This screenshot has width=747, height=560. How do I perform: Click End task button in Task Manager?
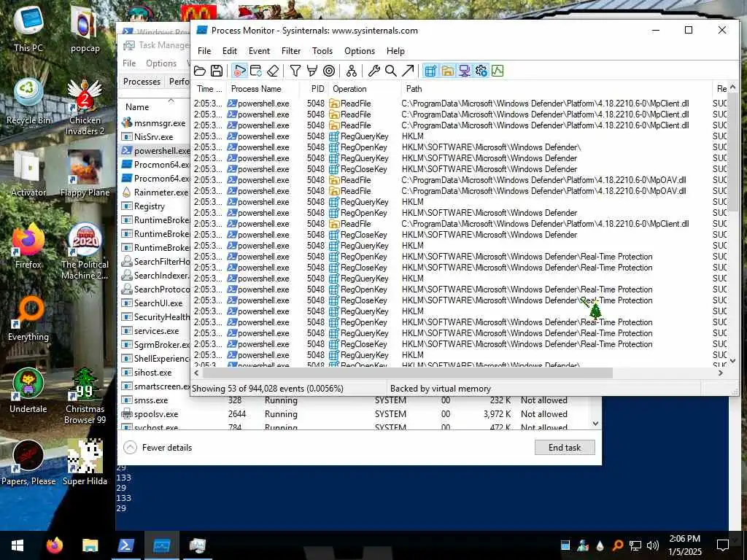pyautogui.click(x=565, y=447)
